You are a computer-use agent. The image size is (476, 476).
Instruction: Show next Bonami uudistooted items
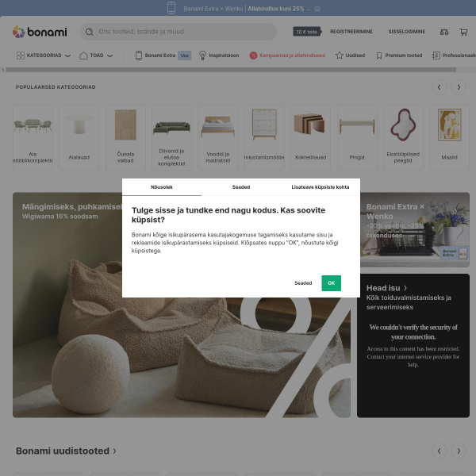coord(459,451)
